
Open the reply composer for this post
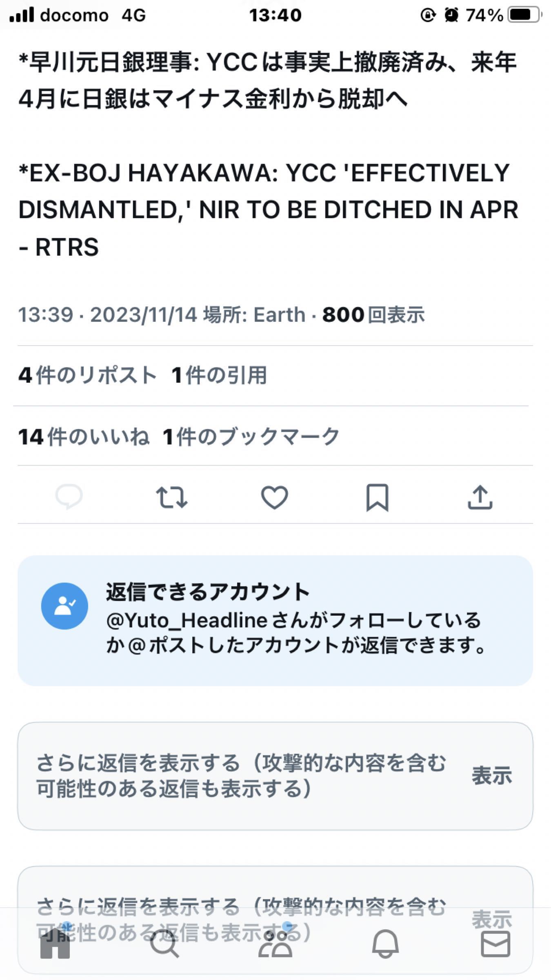coord(69,496)
